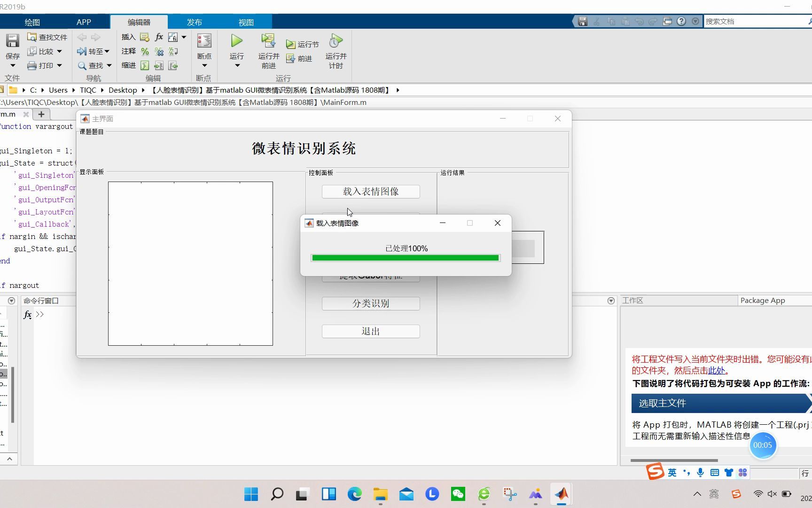Click the 分类识别 button
The image size is (812, 508).
click(371, 303)
